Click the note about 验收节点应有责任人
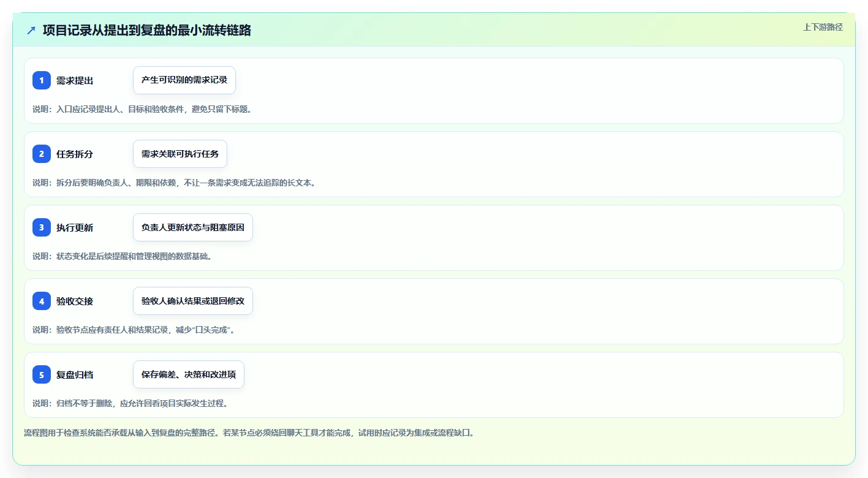The width and height of the screenshot is (868, 478). (134, 330)
